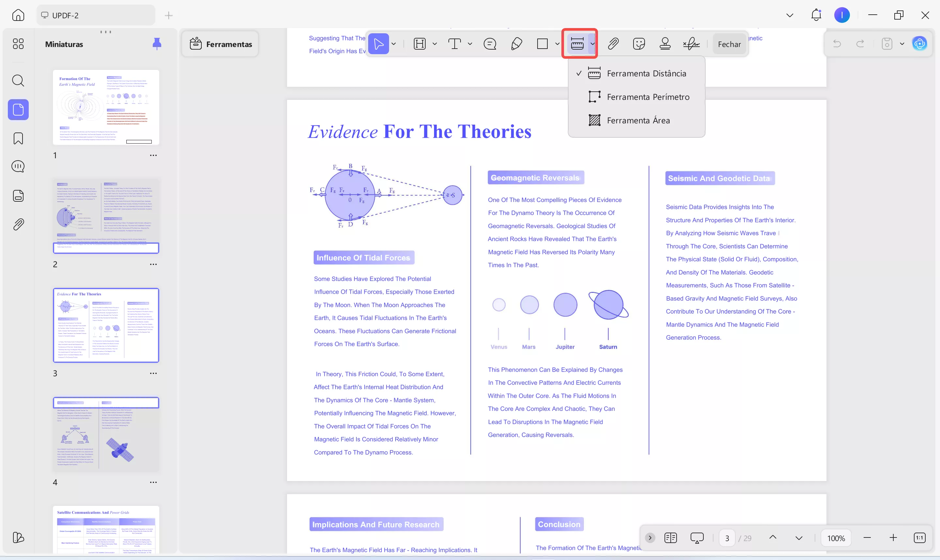Screen dimensions: 940x560
Task: Expand the measurement tool dropdown arrow
Action: [x=592, y=44]
